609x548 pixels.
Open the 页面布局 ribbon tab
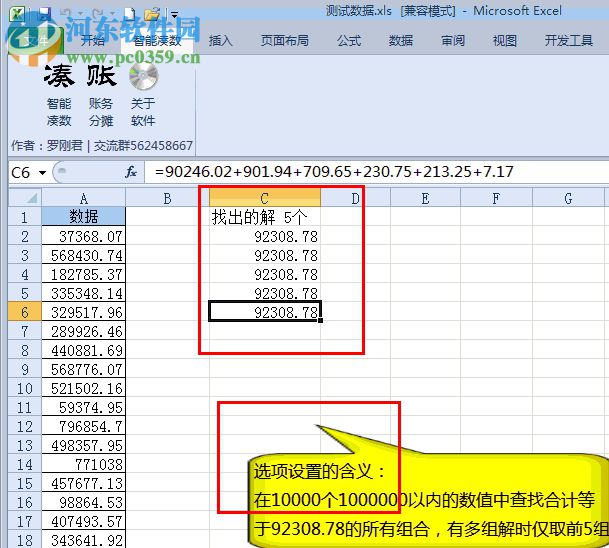click(285, 40)
